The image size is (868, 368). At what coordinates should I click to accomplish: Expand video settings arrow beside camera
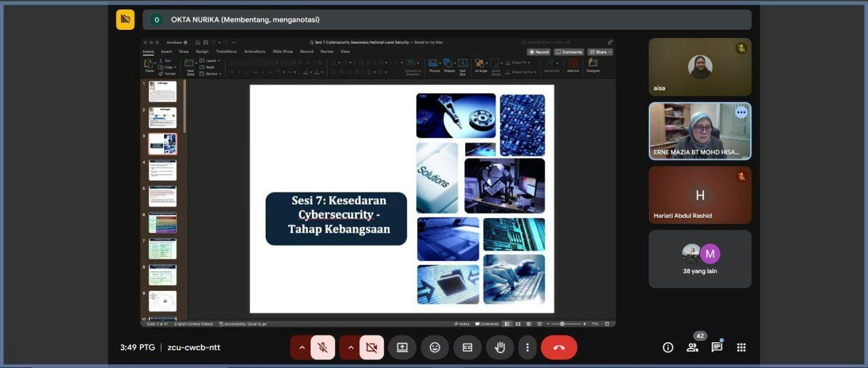[x=350, y=348]
